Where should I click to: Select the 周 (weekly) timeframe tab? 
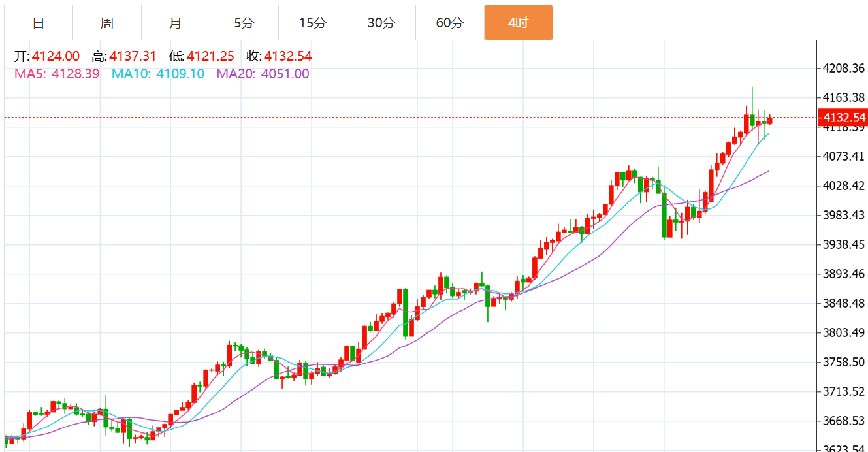pyautogui.click(x=107, y=23)
